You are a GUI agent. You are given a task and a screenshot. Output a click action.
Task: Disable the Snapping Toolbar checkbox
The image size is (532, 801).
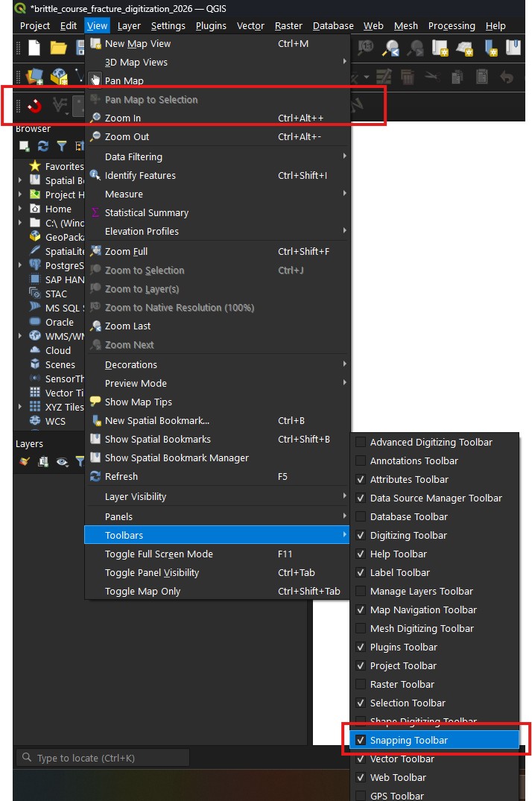[x=361, y=739]
